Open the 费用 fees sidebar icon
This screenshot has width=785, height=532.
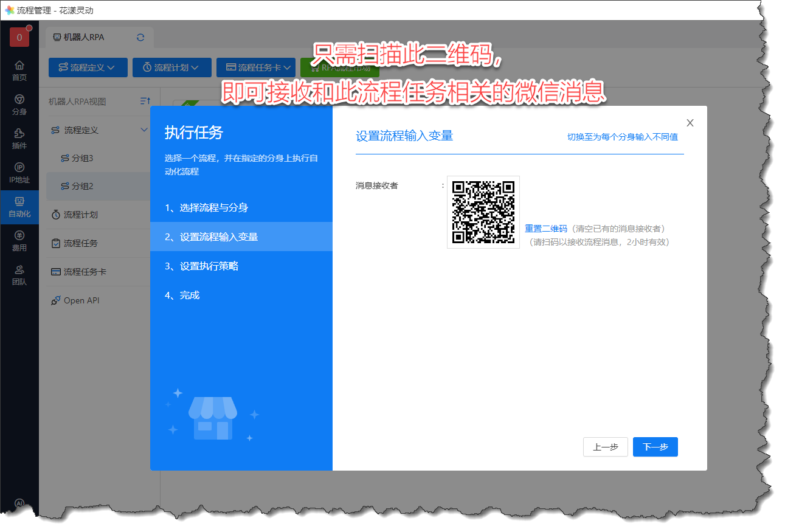point(19,241)
